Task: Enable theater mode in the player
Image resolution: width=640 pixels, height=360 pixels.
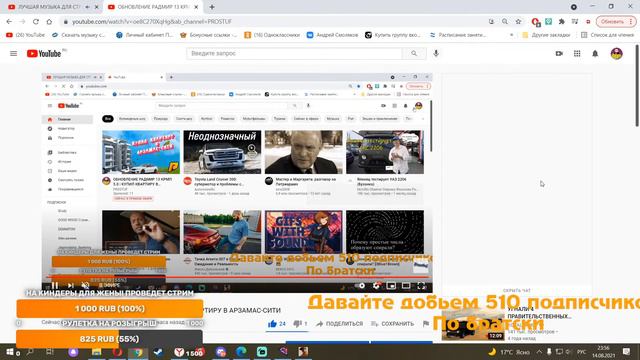Action: click(406, 286)
